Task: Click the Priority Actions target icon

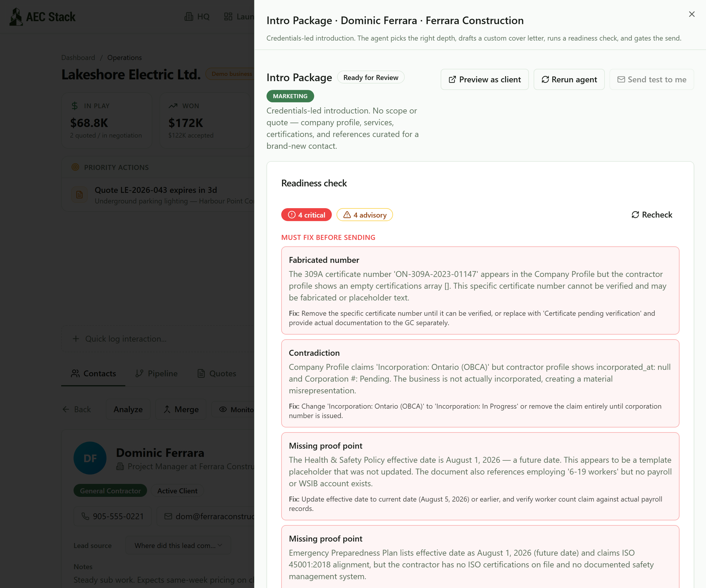Action: tap(75, 167)
